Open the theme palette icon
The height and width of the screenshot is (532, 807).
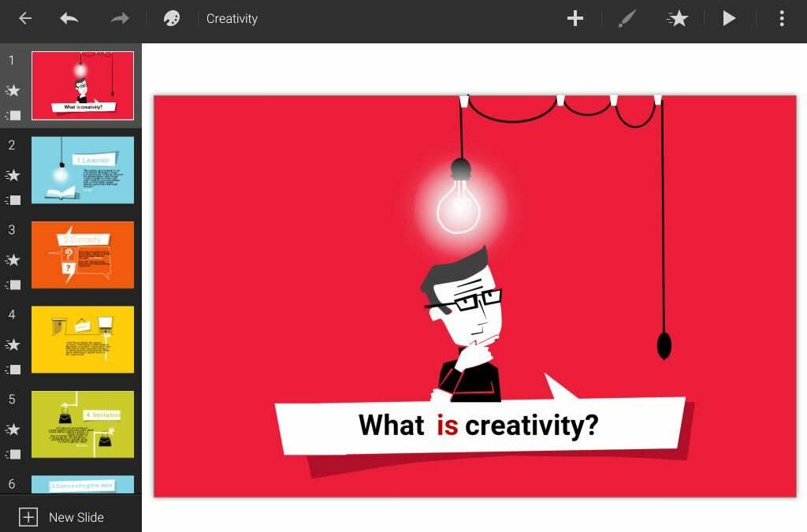(x=172, y=18)
